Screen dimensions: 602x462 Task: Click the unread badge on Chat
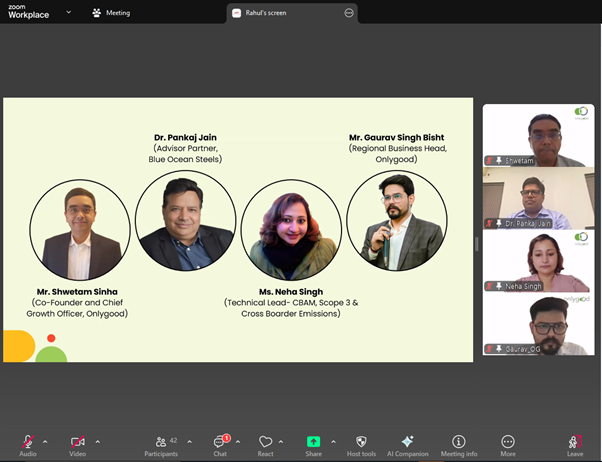[227, 438]
